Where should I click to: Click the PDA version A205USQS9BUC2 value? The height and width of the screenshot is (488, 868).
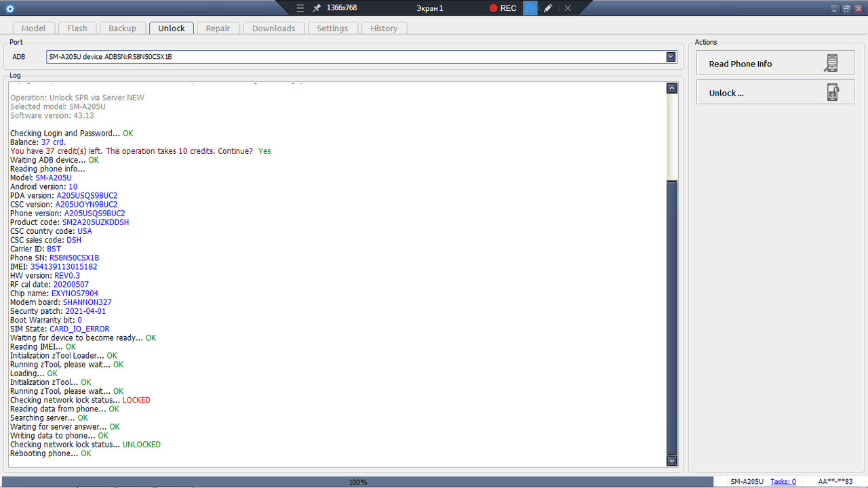coord(87,196)
